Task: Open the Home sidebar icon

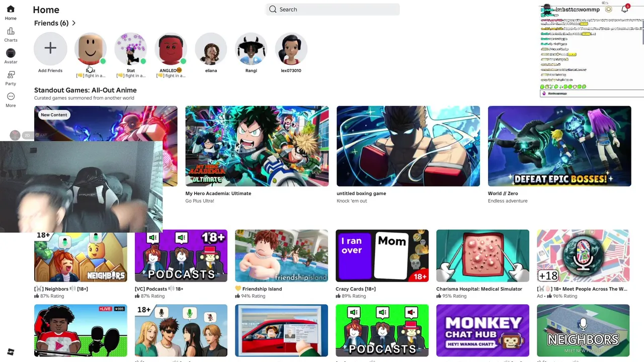Action: coord(11,10)
